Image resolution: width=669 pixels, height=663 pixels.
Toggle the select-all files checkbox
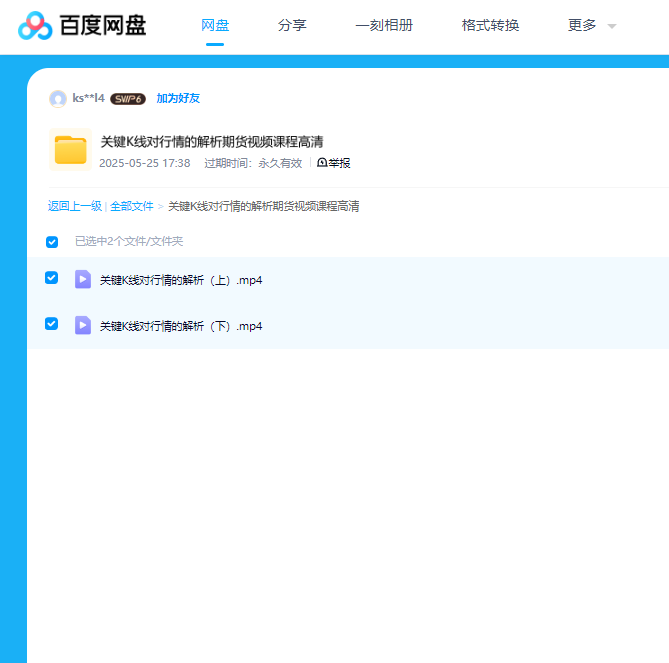point(52,242)
